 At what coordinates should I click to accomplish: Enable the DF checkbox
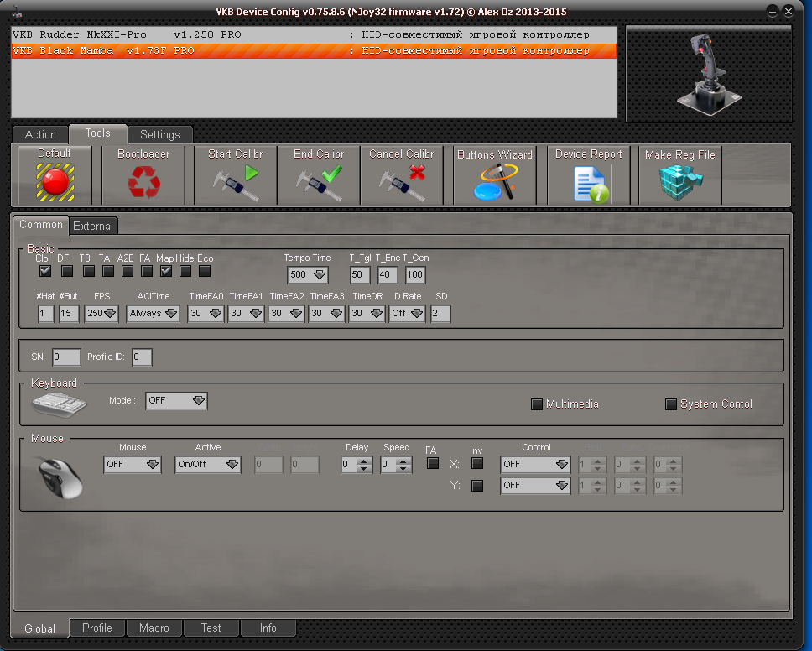[67, 271]
